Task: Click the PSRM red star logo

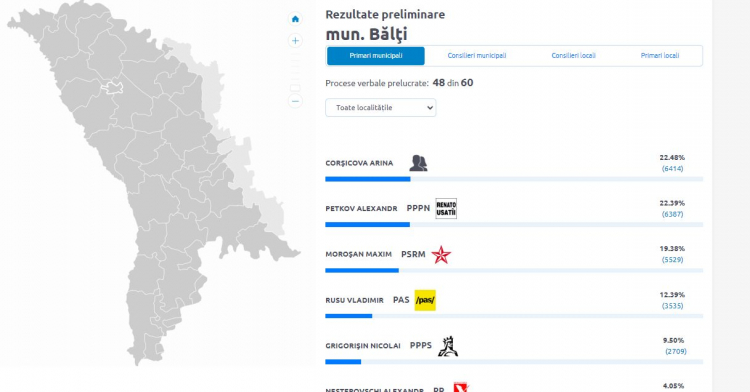Action: pyautogui.click(x=441, y=255)
